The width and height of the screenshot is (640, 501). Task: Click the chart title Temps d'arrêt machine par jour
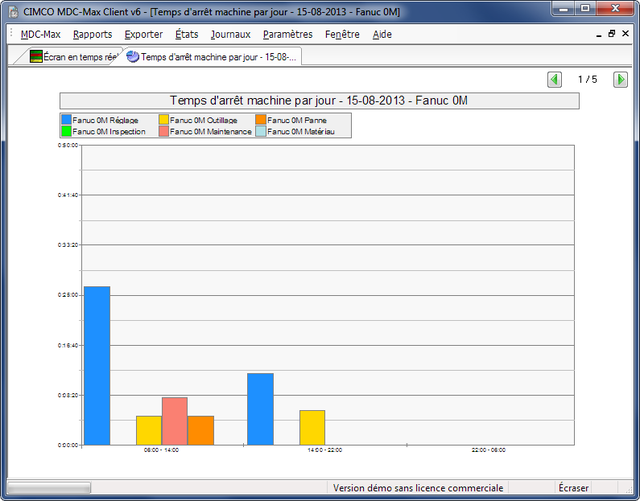319,100
